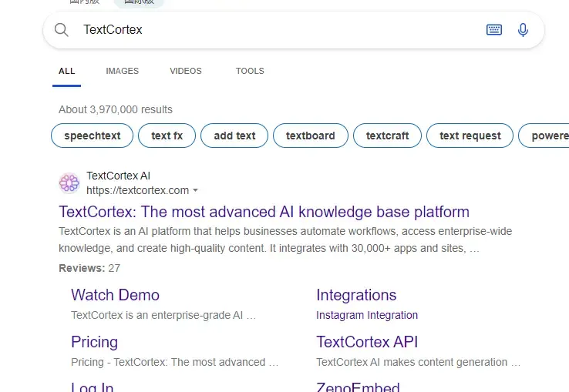Open the on-screen keyboard icon
The image size is (569, 392).
point(494,30)
